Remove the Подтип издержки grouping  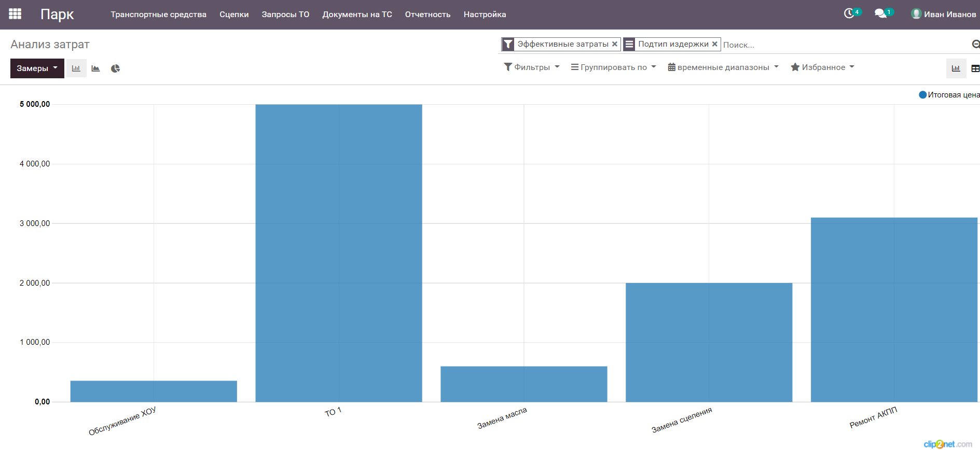coord(714,44)
